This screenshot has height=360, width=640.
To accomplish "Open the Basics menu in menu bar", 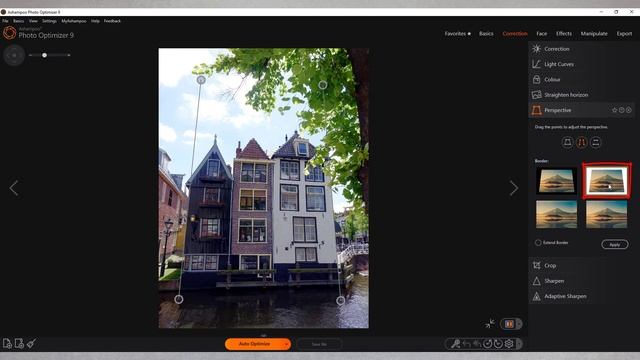I will coord(18,21).
